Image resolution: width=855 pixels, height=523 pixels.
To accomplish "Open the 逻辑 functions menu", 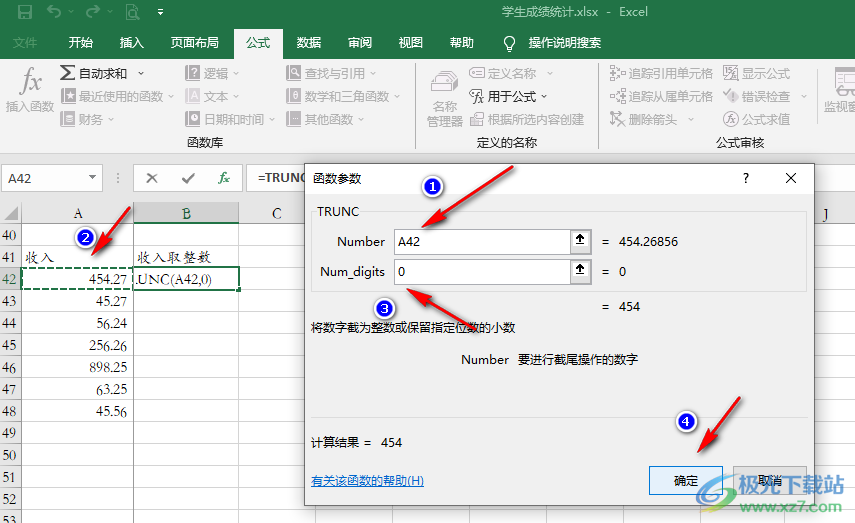I will (x=212, y=73).
